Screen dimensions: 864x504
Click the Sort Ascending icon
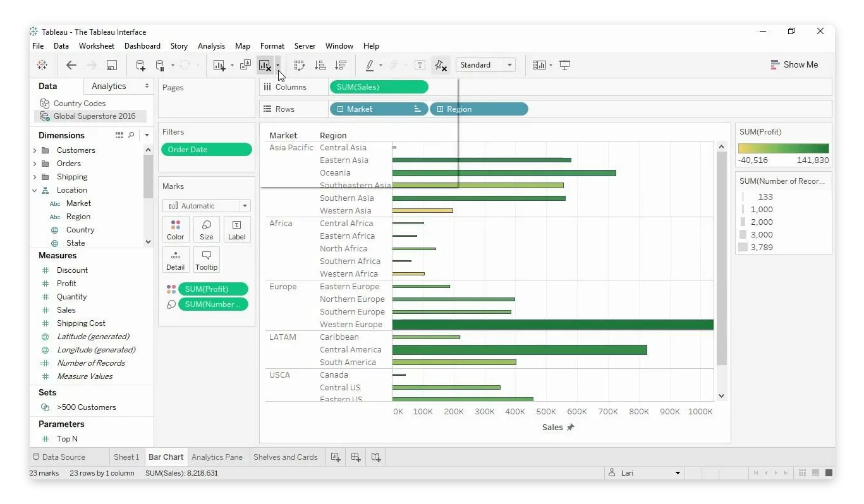[320, 65]
